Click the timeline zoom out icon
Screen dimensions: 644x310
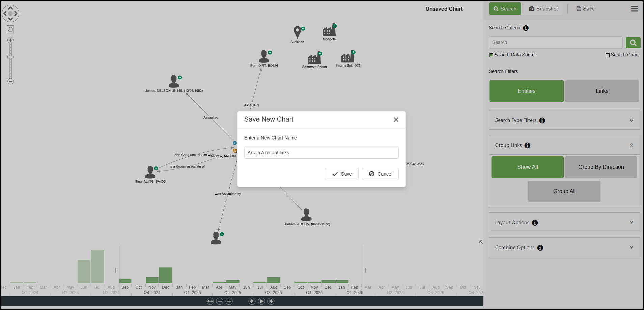[220, 301]
